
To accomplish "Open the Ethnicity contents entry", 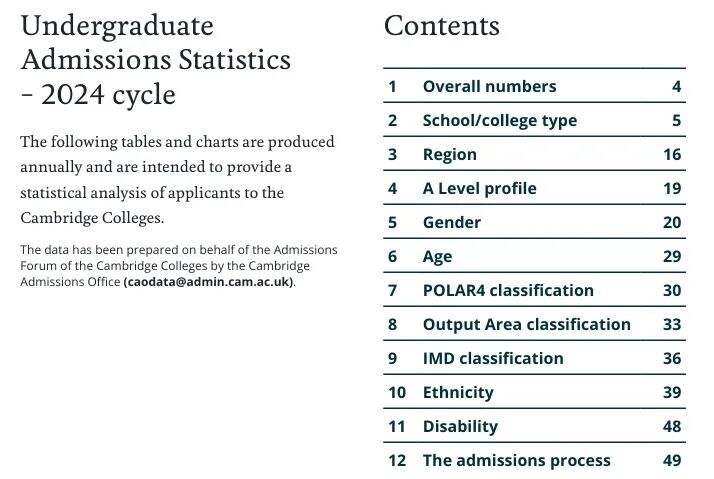I will click(457, 392).
